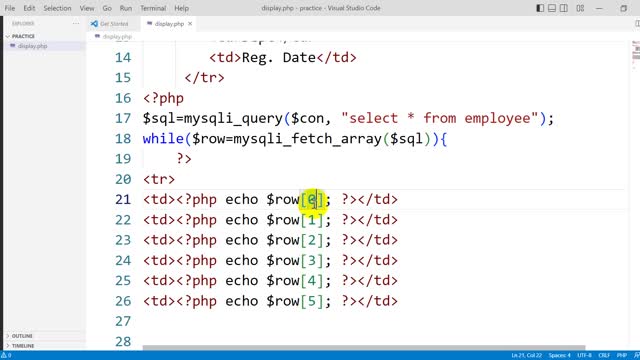The width and height of the screenshot is (640, 360).
Task: Open the Terminal menu
Action: [153, 8]
